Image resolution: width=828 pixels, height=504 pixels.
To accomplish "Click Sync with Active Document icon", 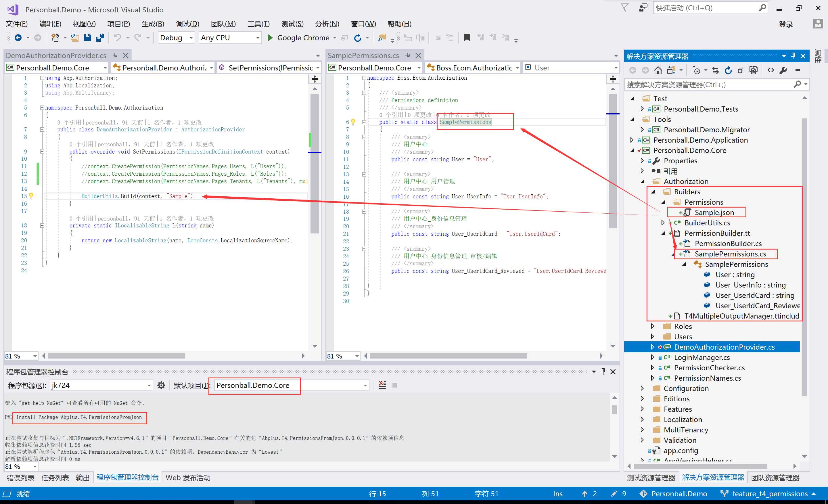I will pos(715,70).
